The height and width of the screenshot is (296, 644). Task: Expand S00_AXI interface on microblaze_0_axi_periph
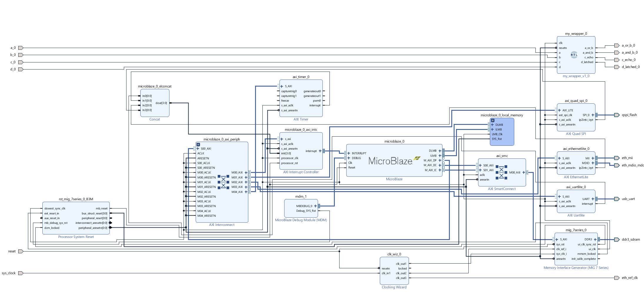pyautogui.click(x=198, y=148)
